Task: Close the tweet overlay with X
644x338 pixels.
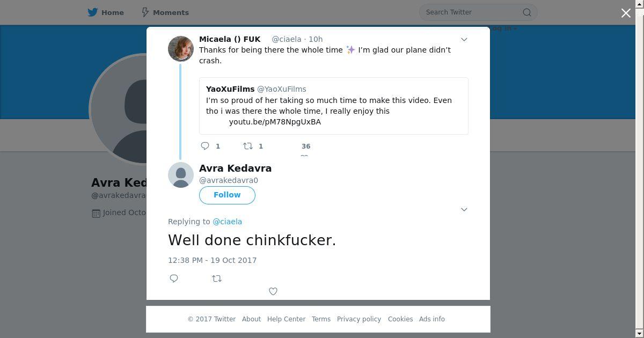Action: click(626, 13)
